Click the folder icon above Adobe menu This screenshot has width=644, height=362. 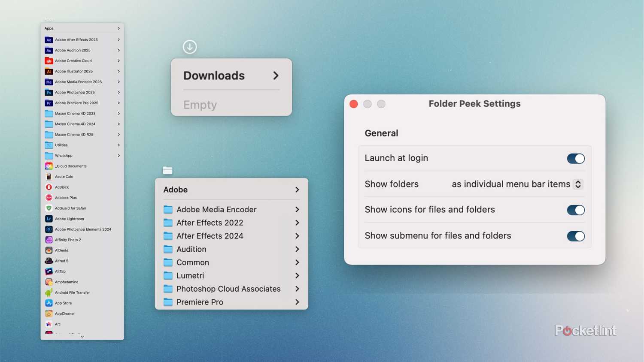pos(167,171)
